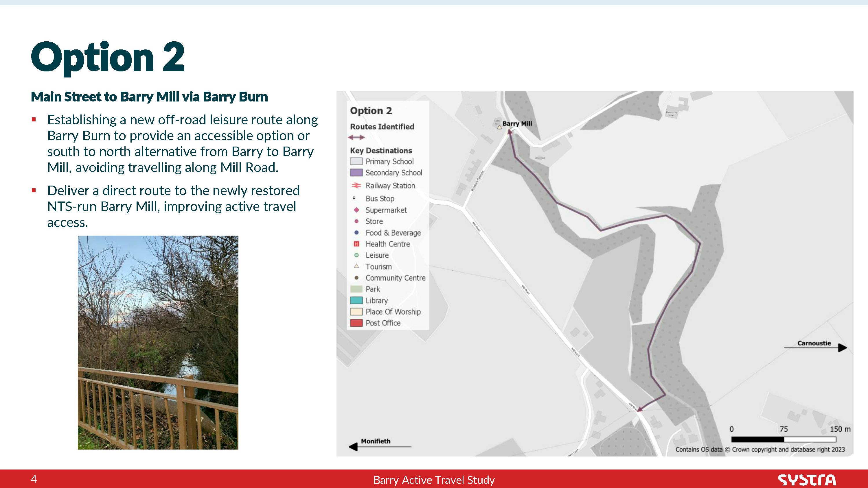The height and width of the screenshot is (488, 868).
Task: Click the SYSTRA logo in footer
Action: (x=807, y=480)
